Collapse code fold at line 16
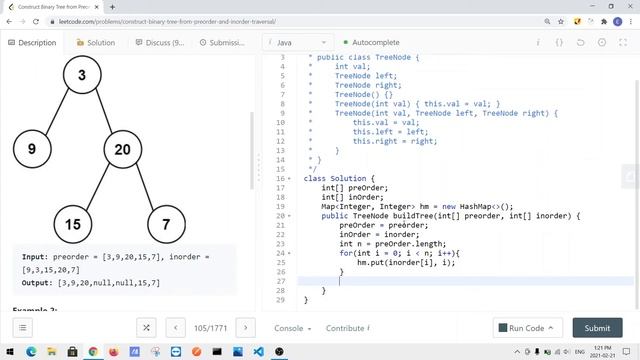 [289, 178]
